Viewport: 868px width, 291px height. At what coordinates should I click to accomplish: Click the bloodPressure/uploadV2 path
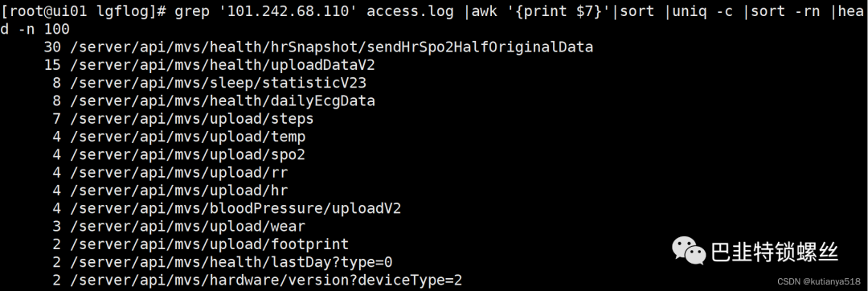[235, 208]
